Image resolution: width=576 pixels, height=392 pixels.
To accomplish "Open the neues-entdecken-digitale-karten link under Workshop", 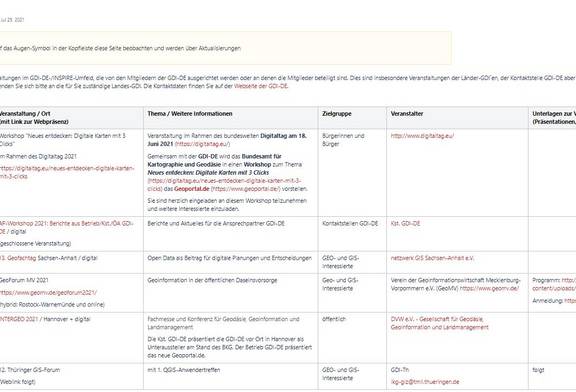I will [66, 172].
